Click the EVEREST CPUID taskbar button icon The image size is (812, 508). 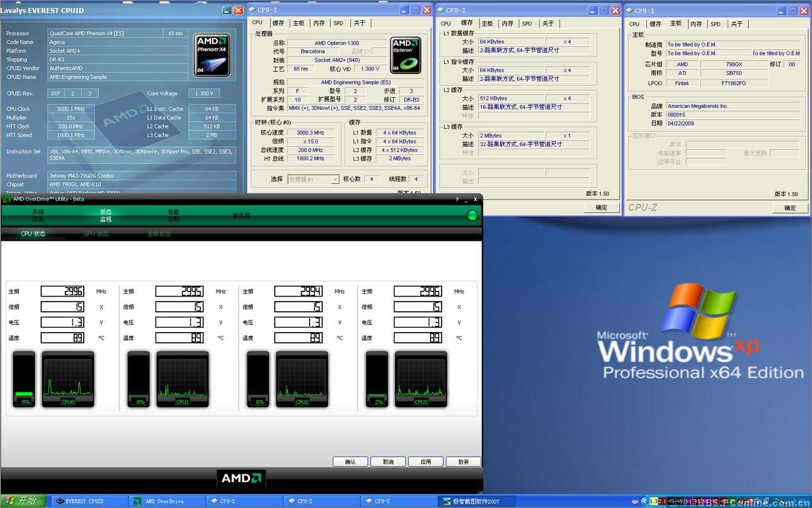pyautogui.click(x=60, y=501)
